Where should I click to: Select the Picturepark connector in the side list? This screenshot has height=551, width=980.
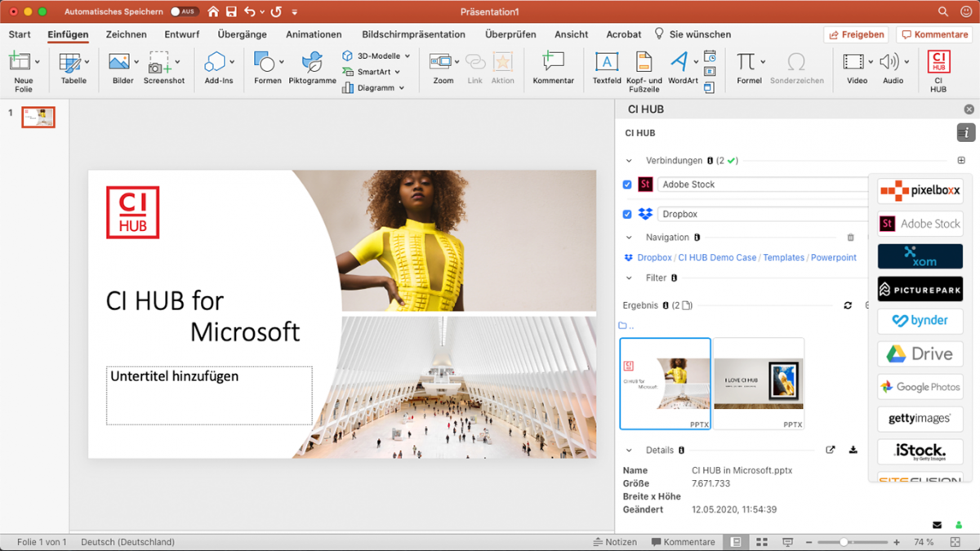click(x=920, y=288)
